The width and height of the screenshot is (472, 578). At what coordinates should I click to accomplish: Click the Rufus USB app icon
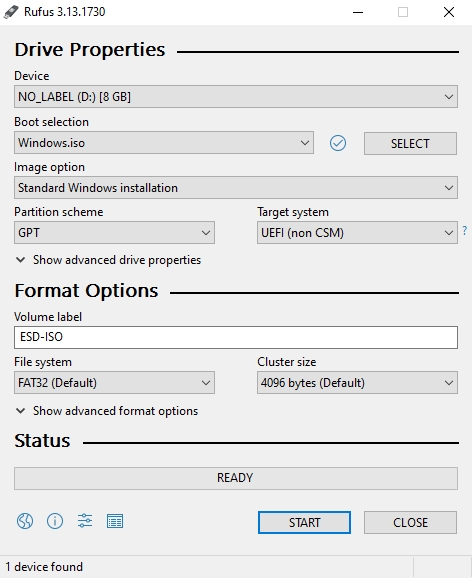(11, 12)
